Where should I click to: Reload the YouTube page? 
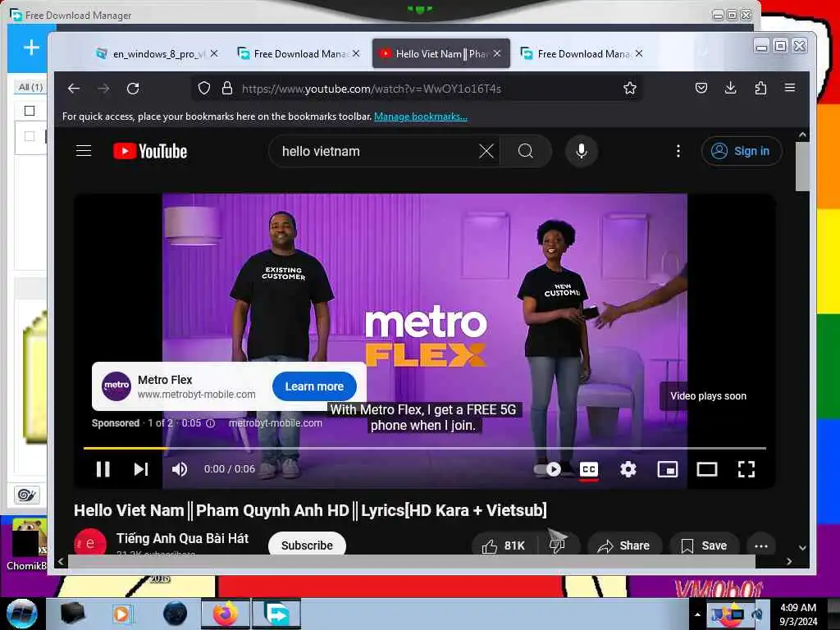click(x=133, y=89)
